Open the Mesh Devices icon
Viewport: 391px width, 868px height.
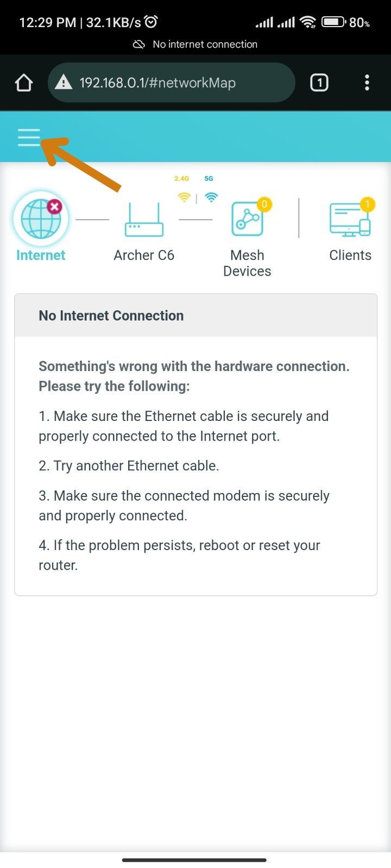pos(248,219)
